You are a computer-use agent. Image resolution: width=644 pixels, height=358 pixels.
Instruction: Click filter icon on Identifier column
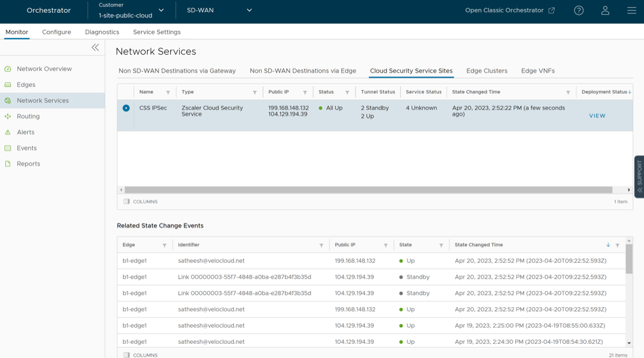pos(321,245)
